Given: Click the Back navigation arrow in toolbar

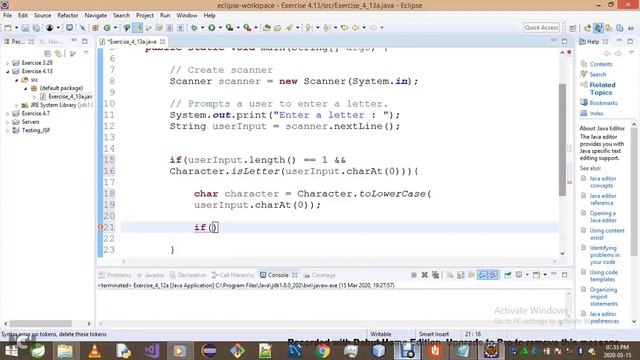Looking at the screenshot, I should pos(356,28).
